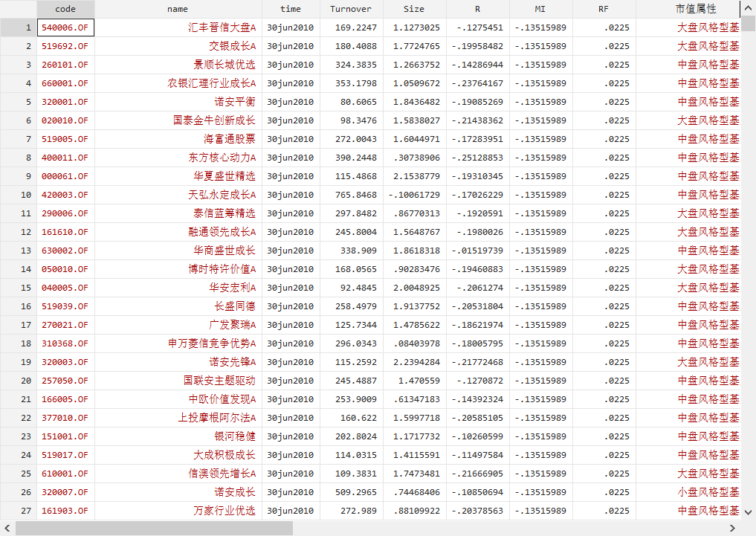Click Size value 2.2394284
This screenshot has height=536, width=756.
(x=415, y=362)
